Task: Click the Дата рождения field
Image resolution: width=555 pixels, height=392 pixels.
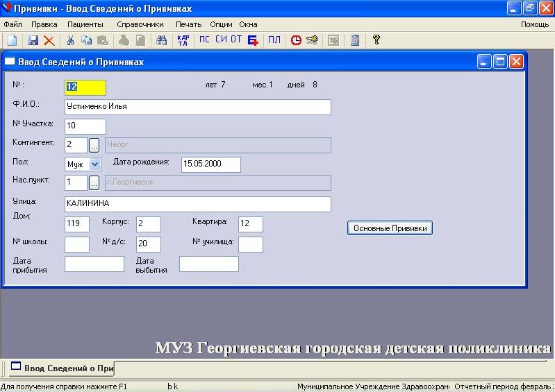Action: pyautogui.click(x=211, y=164)
